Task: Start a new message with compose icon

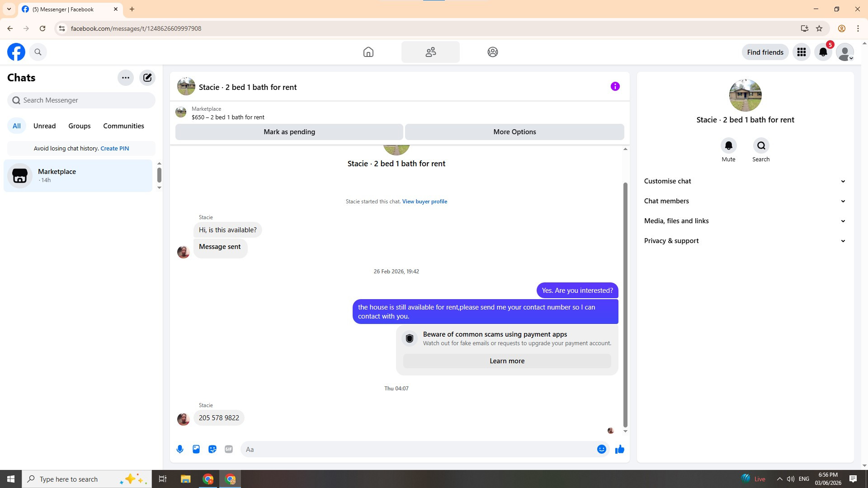Action: (147, 78)
